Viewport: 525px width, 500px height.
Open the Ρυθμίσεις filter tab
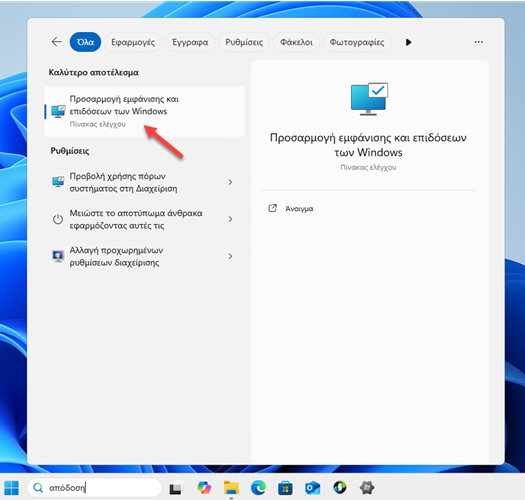click(x=244, y=42)
